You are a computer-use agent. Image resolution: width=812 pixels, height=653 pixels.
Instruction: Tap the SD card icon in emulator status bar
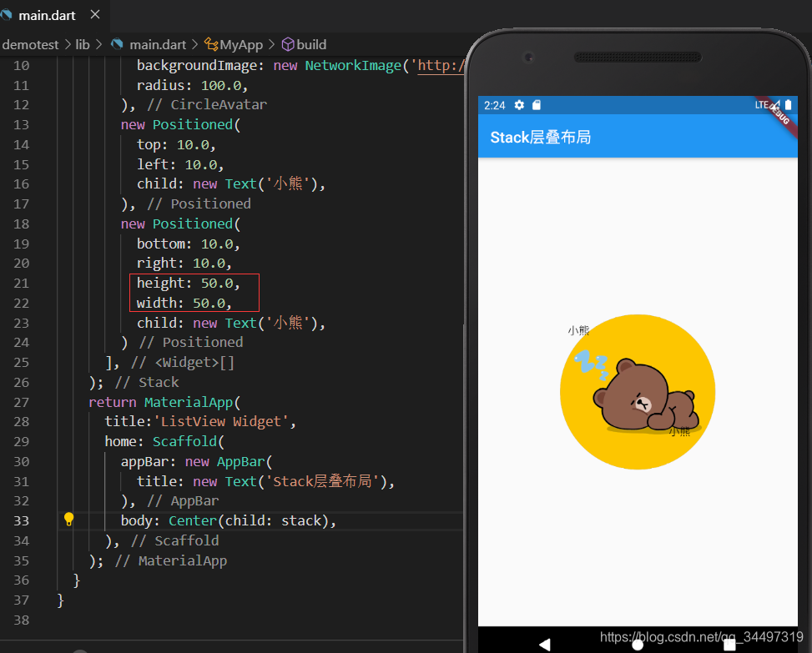click(x=537, y=106)
